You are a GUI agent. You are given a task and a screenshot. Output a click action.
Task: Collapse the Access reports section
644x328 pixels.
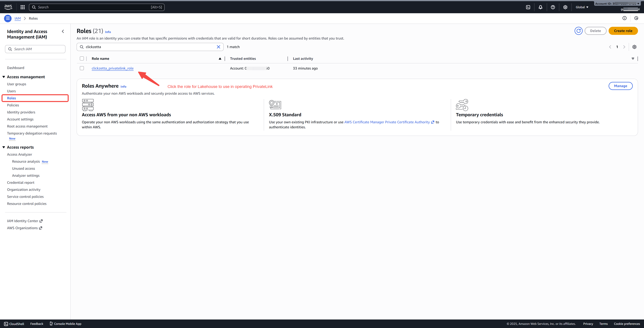4,147
